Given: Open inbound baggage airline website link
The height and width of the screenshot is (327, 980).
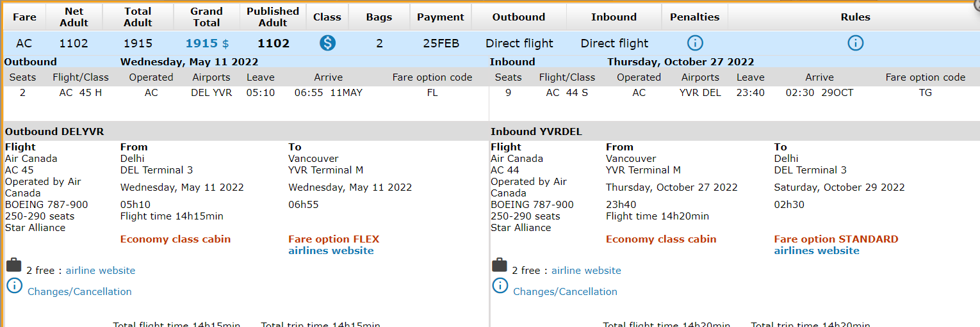Looking at the screenshot, I should point(586,271).
